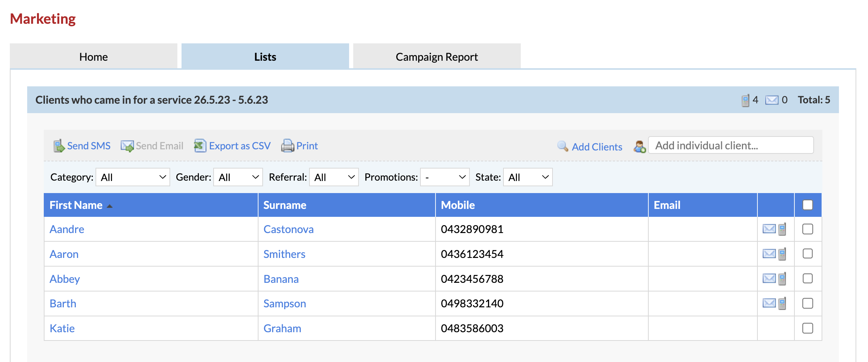Screen dimensions: 868x362
Task: Click the envelope count icon in header
Action: 772,100
